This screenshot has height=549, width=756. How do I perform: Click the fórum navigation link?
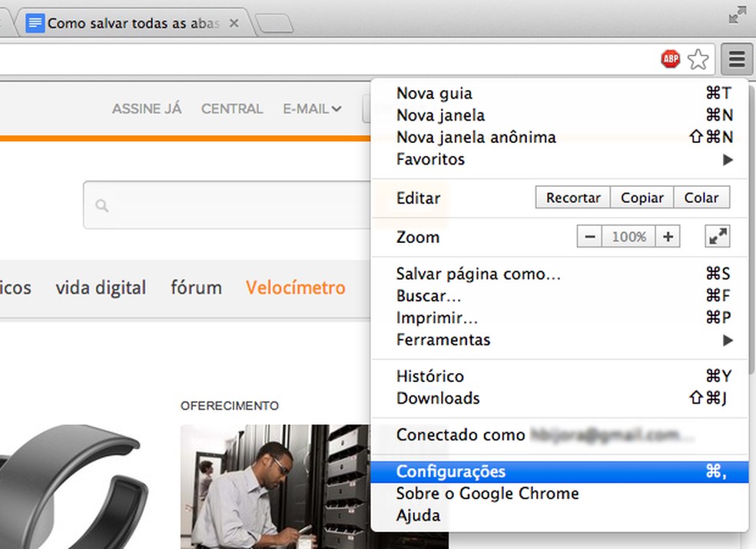click(196, 287)
